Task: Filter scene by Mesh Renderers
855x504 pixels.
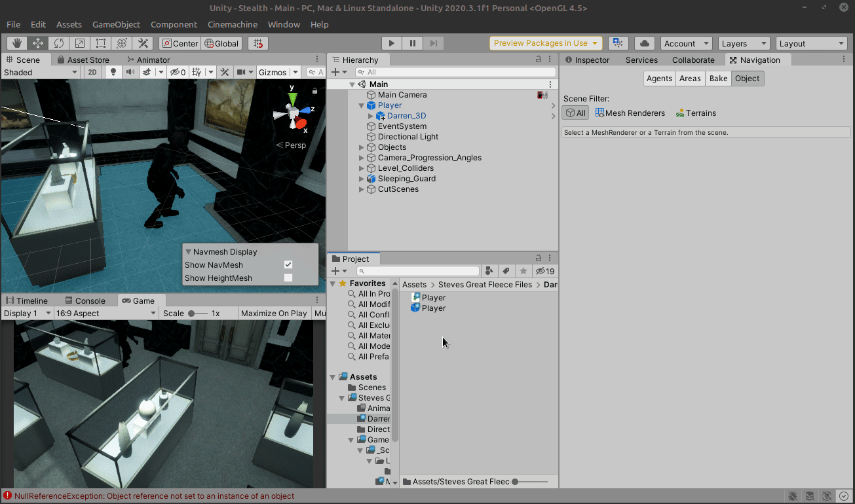Action: coord(630,113)
